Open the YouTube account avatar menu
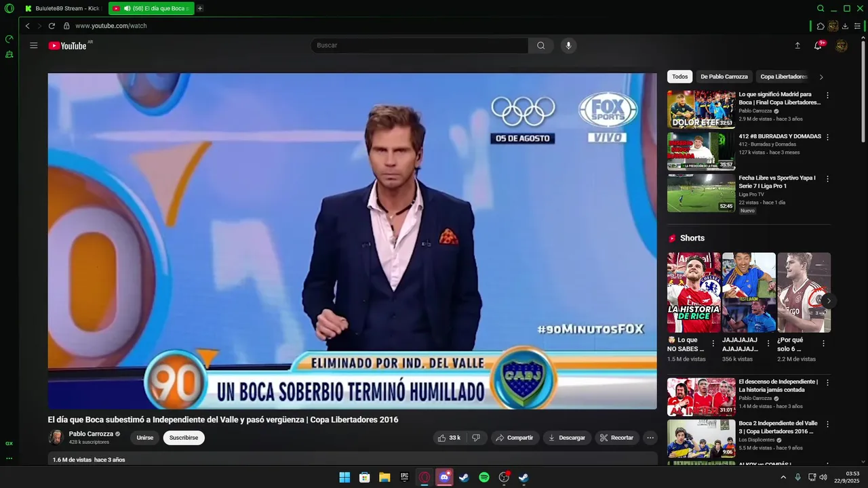The width and height of the screenshot is (868, 488). pos(842,45)
